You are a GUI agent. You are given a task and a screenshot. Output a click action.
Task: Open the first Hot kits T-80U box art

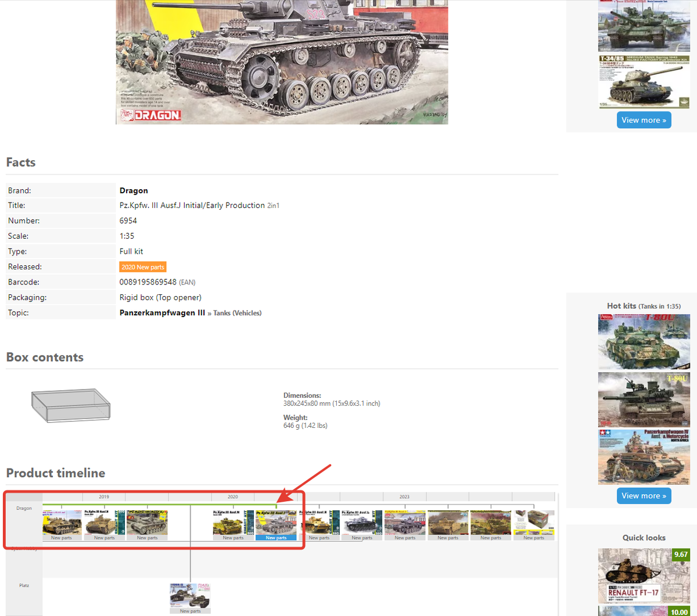644,341
